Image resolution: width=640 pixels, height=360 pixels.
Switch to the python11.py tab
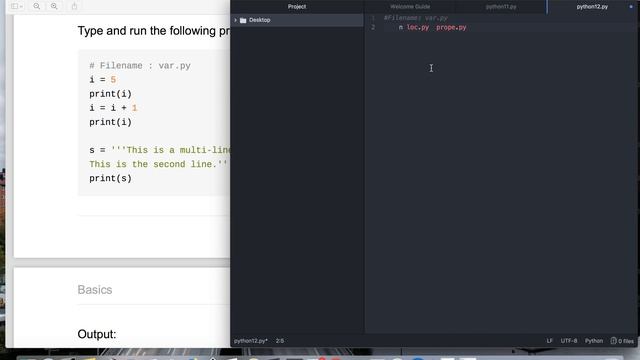[501, 7]
